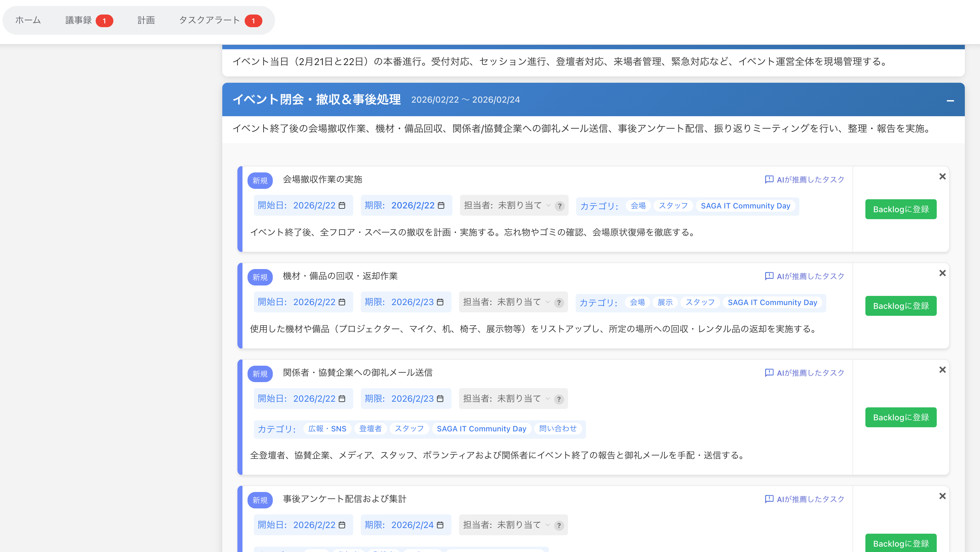Click 広報・SNS category tag

pyautogui.click(x=327, y=429)
